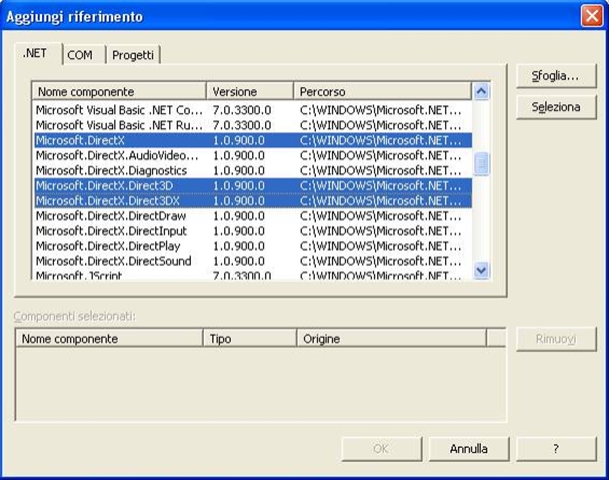Click version 7.0.3300.0 of Visual Basic .NET Co... row

click(x=242, y=110)
